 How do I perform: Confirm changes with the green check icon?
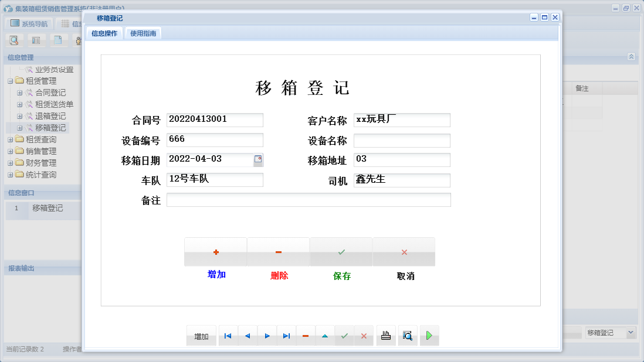pos(344,335)
